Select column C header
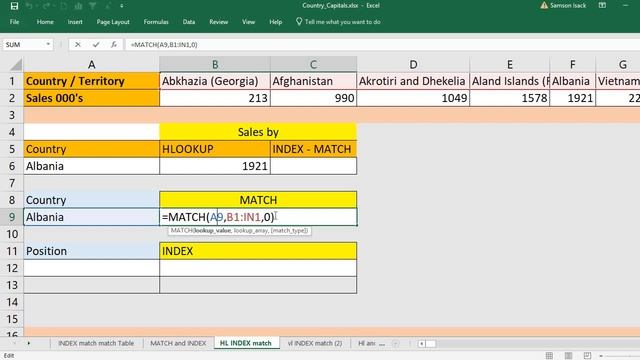This screenshot has height=360, width=640. pos(313,64)
